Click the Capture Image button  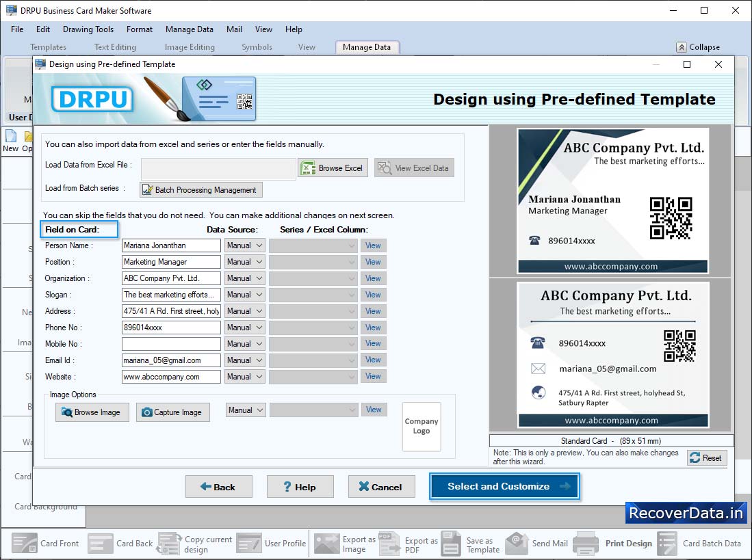point(172,412)
